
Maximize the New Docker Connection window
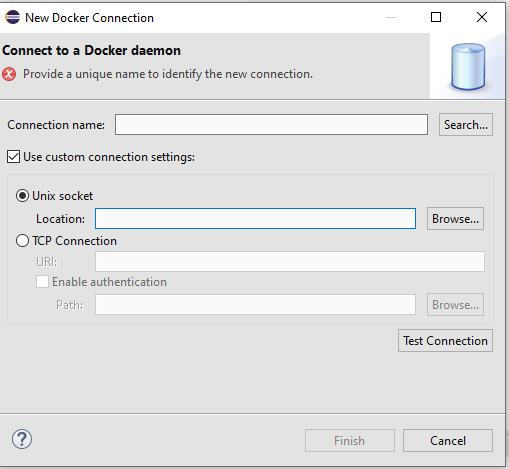pyautogui.click(x=436, y=17)
